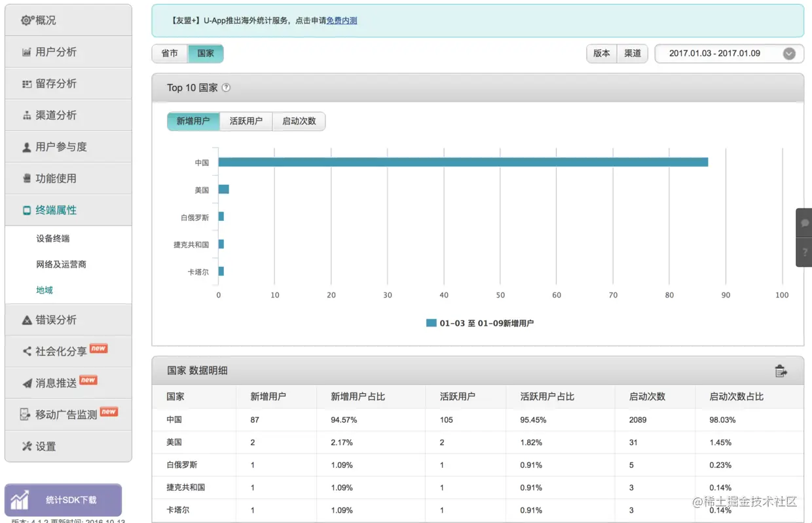This screenshot has height=523, width=812.
Task: Open the 网络及运营商 submenu item
Action: tap(62, 265)
